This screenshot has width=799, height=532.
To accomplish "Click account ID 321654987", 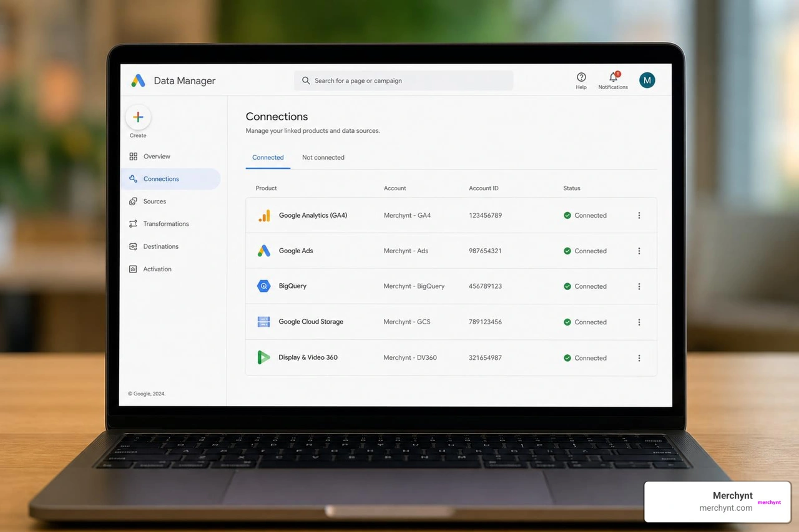I will tap(486, 358).
